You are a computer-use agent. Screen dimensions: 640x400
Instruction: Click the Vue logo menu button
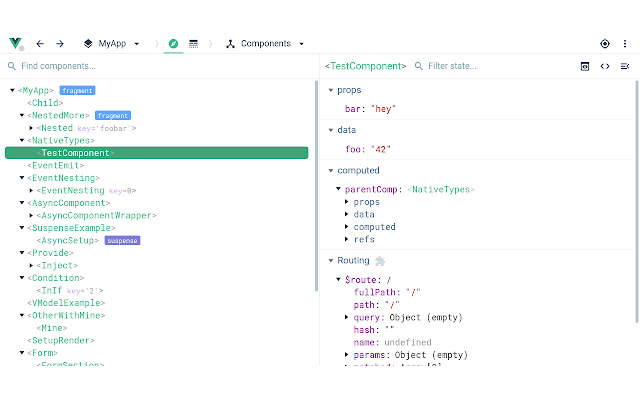[x=17, y=44]
